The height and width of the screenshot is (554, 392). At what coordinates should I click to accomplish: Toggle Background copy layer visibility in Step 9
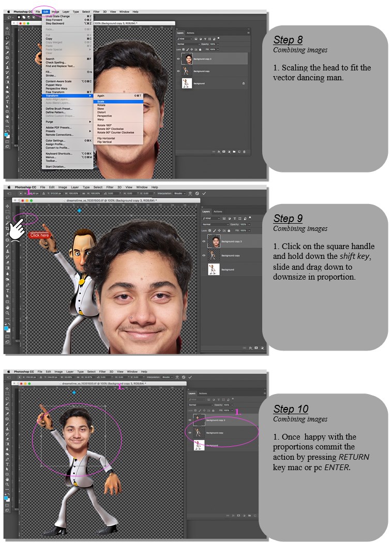click(204, 255)
